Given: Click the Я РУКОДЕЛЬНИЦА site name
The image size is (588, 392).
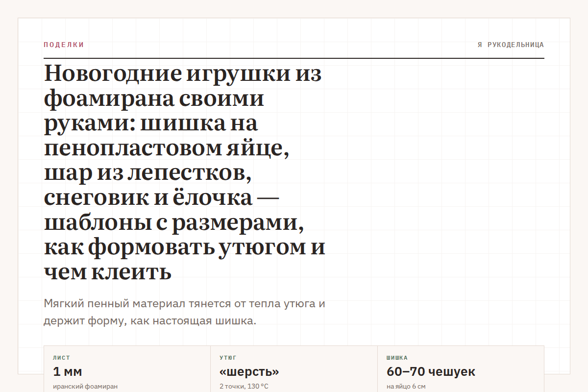Looking at the screenshot, I should 511,45.
